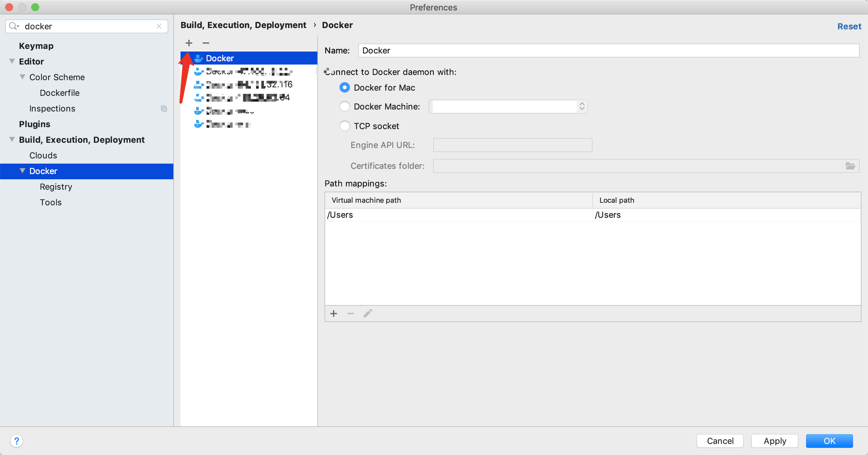868x455 pixels.
Task: Collapse the Editor tree section
Action: [x=12, y=61]
